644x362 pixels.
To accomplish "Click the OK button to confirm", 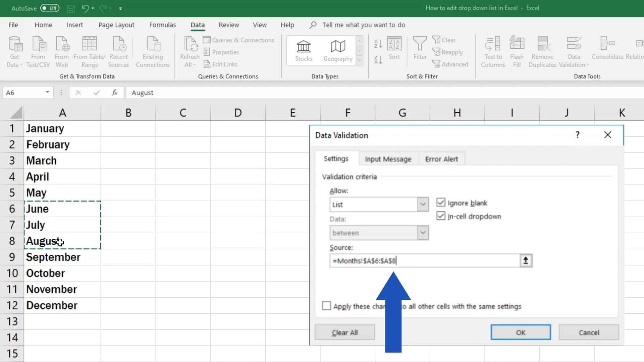I will pos(521,333).
